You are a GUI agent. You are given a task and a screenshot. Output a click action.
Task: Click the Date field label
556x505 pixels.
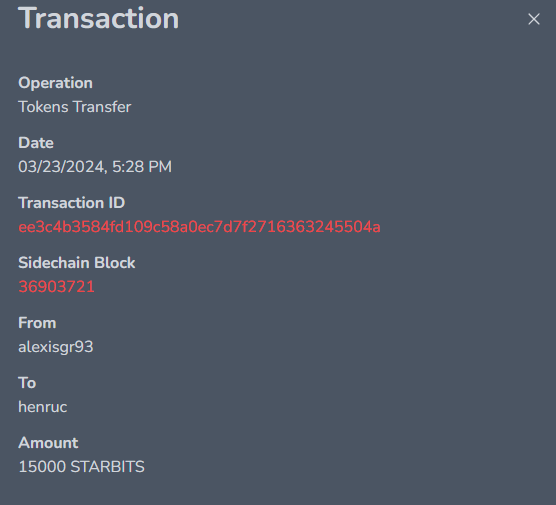pyautogui.click(x=36, y=143)
